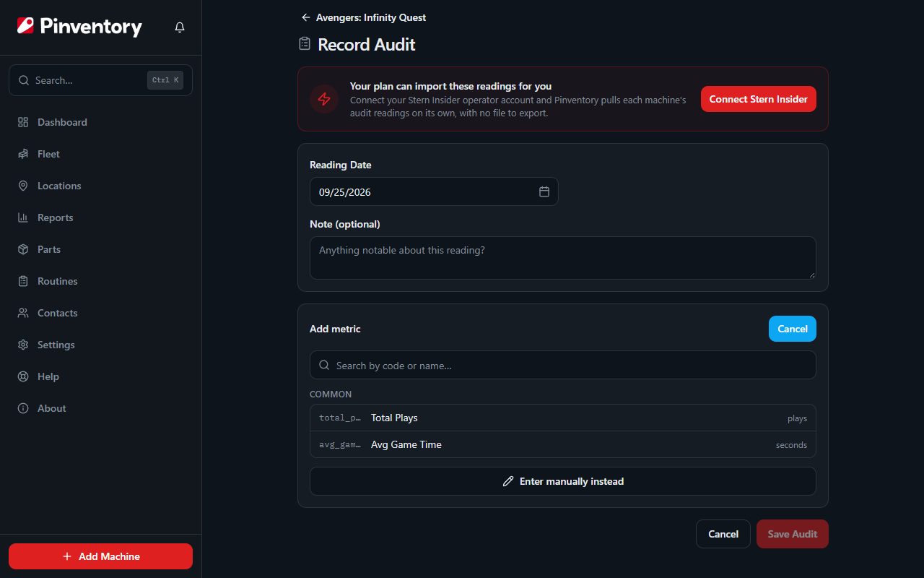This screenshot has height=578, width=924.
Task: Click the back arrow beside Avengers: Infinity Quest
Action: click(306, 17)
